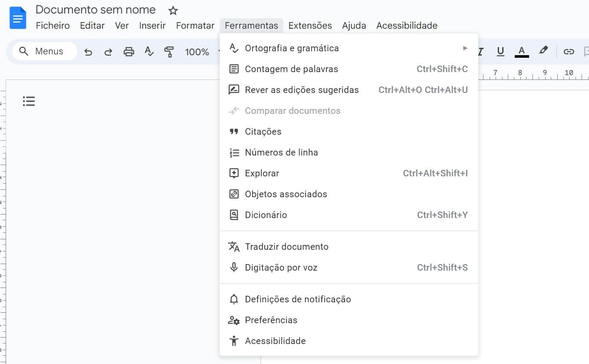Select Traduzir documento from menu

pyautogui.click(x=287, y=247)
